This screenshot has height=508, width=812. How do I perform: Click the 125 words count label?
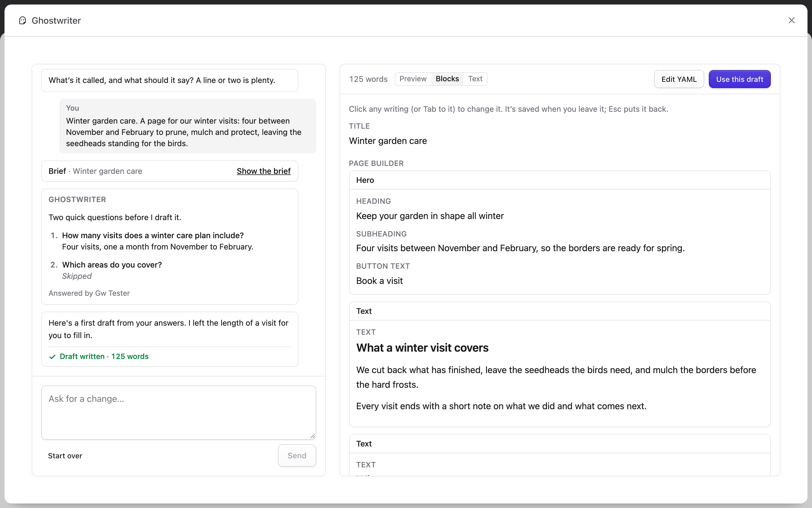[368, 79]
